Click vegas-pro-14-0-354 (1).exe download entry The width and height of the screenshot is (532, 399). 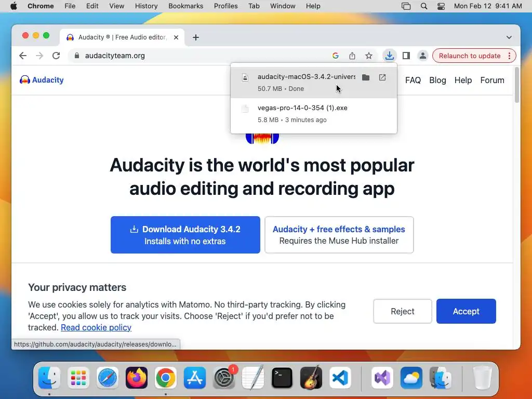pos(313,114)
